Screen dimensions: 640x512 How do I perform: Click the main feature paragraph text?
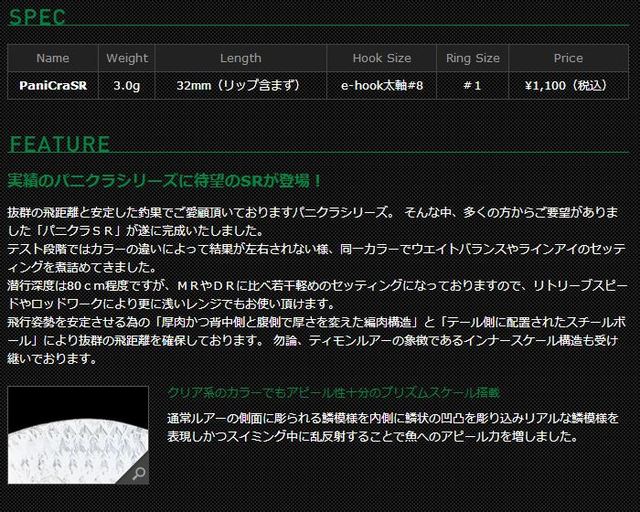click(x=317, y=285)
